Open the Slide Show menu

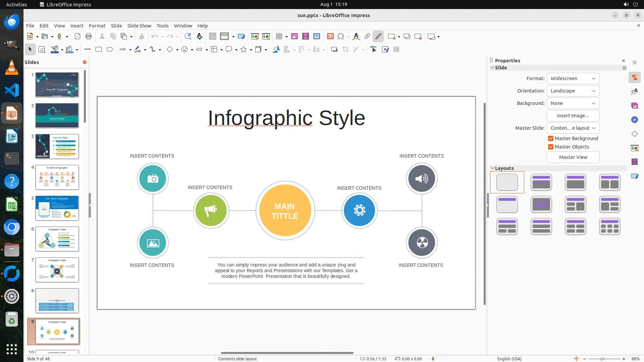[x=139, y=26]
